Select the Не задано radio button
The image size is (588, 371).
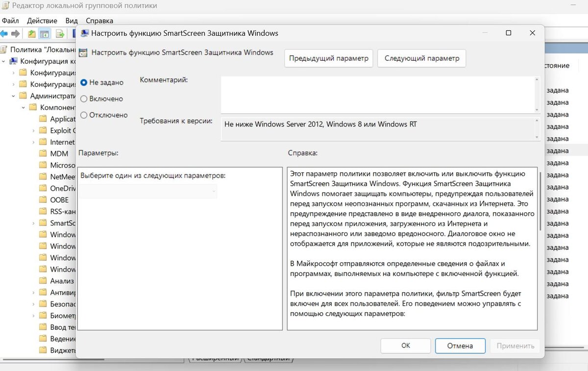84,82
